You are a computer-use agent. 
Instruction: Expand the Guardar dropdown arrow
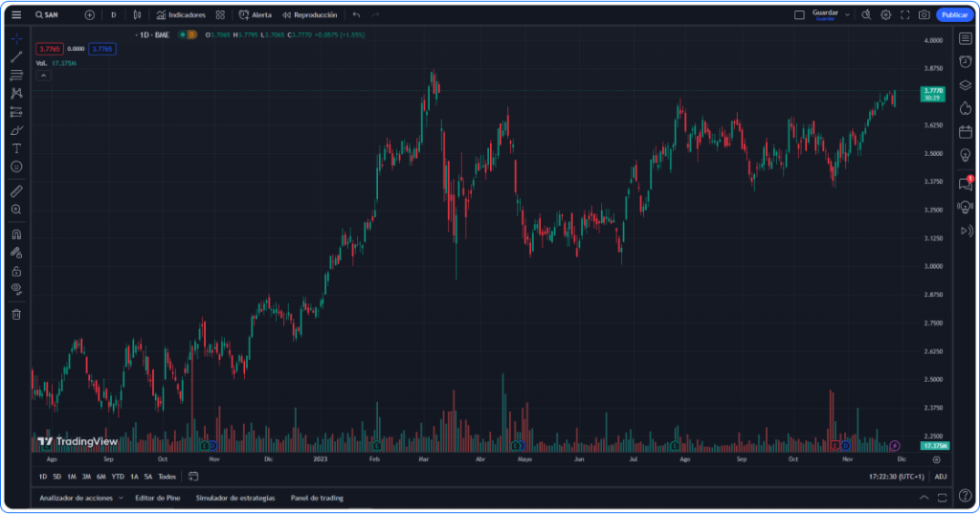point(847,15)
